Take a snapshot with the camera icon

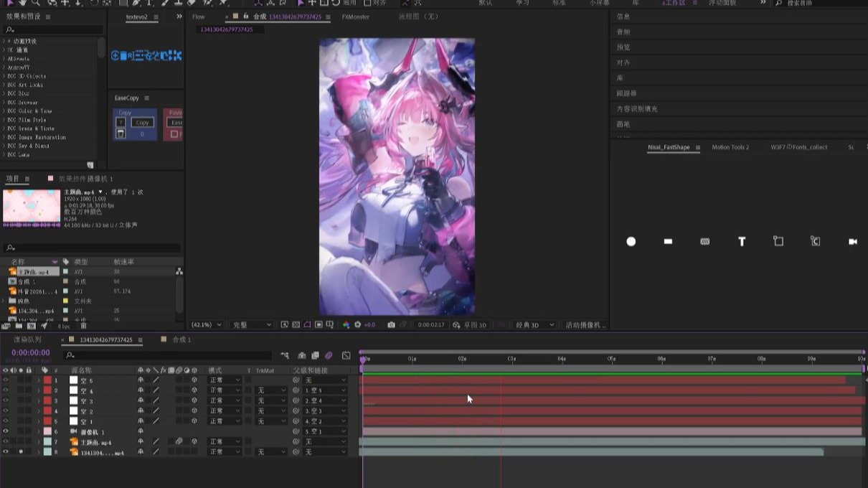[x=391, y=325]
